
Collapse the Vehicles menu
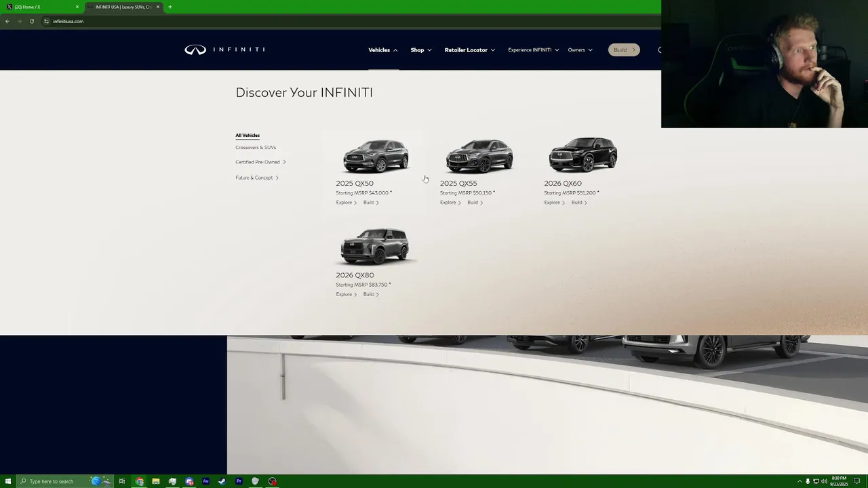tap(383, 49)
